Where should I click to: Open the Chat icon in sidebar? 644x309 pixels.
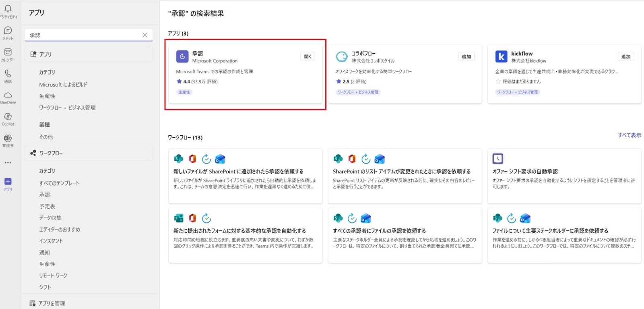8,31
